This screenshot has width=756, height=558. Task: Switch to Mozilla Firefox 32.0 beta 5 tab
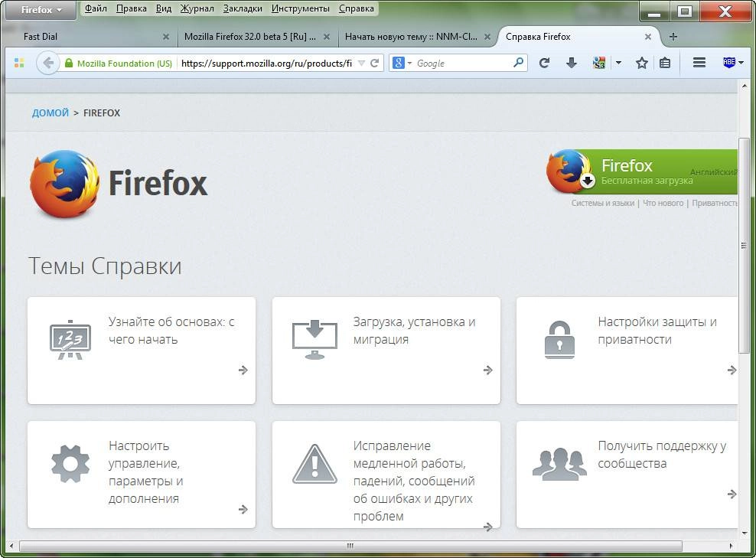click(249, 37)
